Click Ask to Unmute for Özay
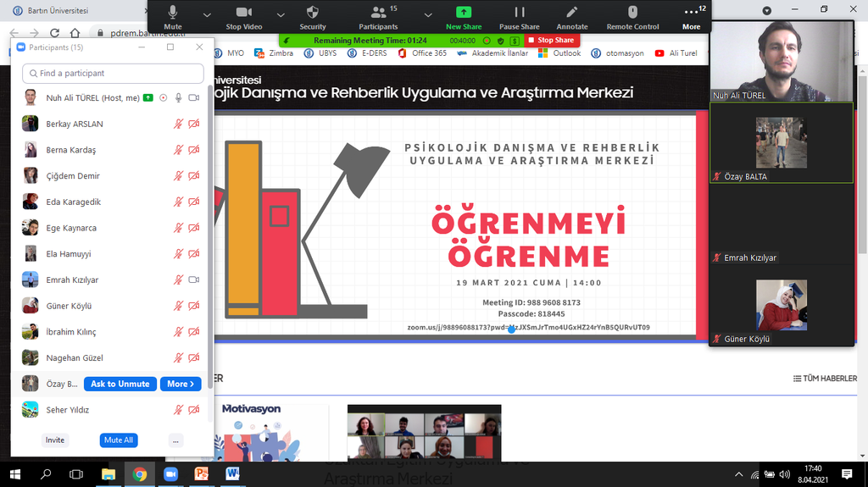 tap(120, 384)
